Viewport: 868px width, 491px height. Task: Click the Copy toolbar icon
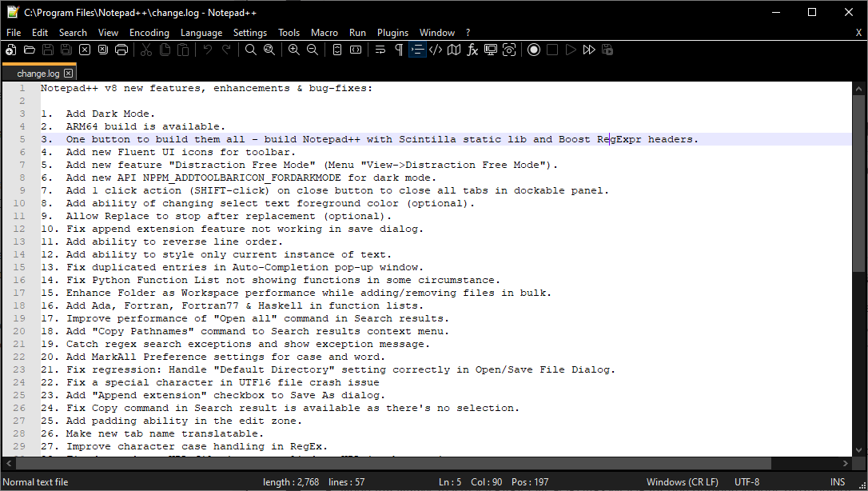[165, 50]
